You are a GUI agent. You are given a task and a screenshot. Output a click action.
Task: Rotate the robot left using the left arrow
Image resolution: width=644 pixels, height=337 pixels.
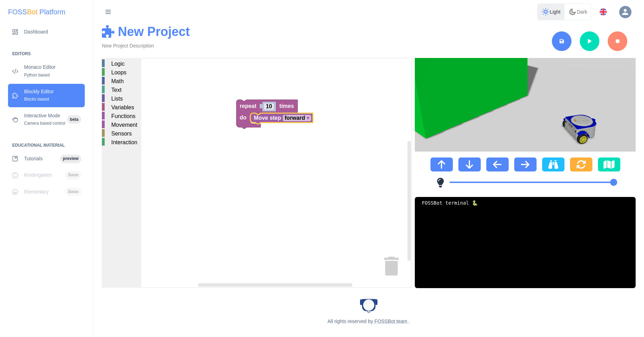tap(497, 164)
